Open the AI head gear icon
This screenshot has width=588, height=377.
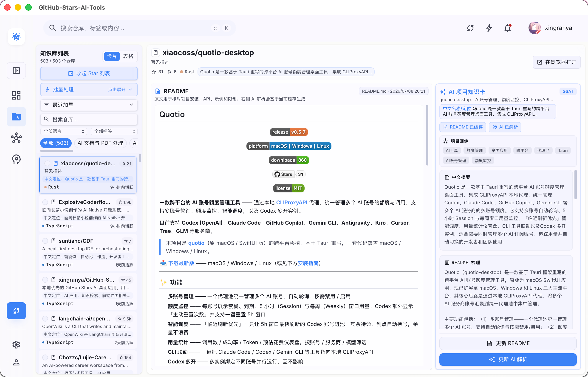tap(16, 159)
